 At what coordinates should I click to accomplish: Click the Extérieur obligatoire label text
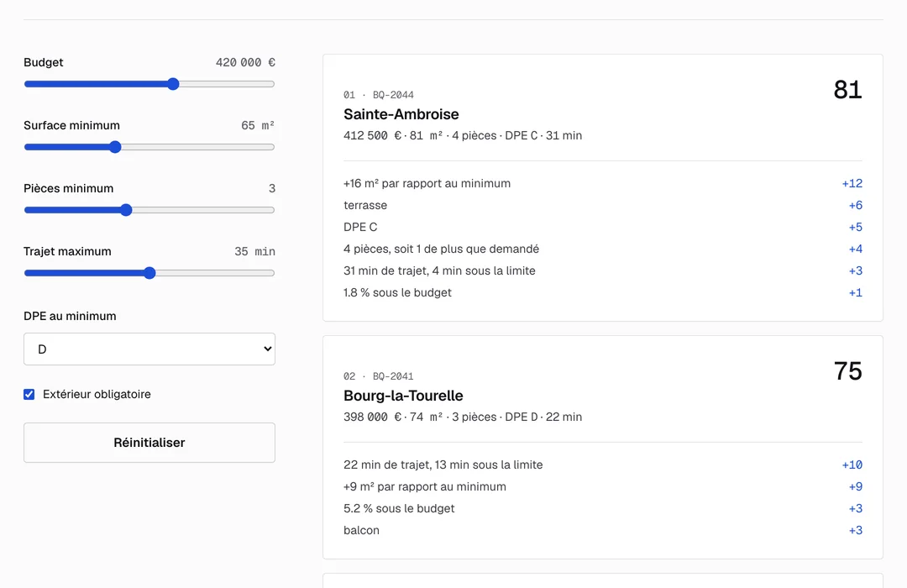point(97,394)
